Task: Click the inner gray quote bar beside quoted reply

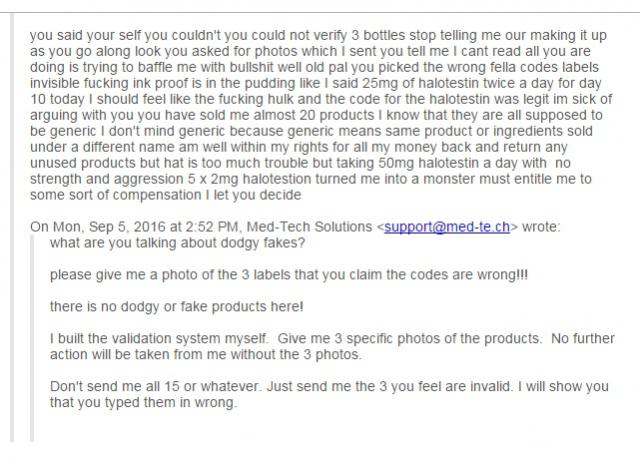Action: [32, 339]
